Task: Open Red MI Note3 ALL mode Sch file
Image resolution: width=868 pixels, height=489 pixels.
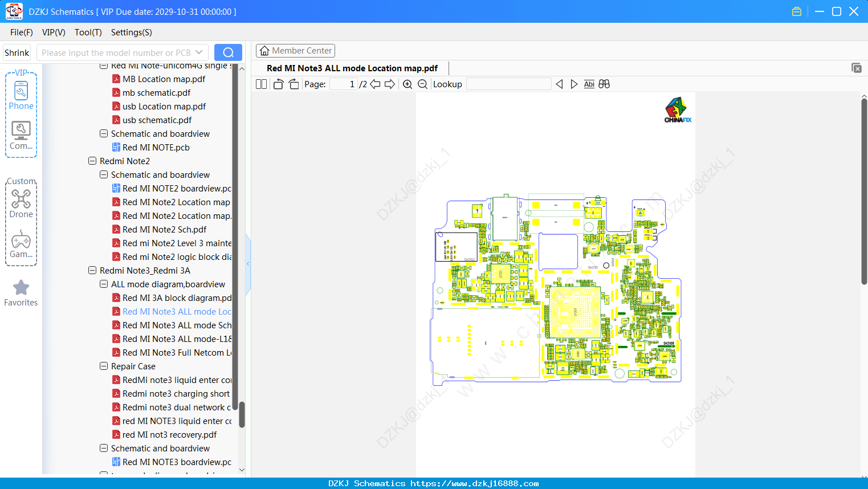Action: pos(172,325)
